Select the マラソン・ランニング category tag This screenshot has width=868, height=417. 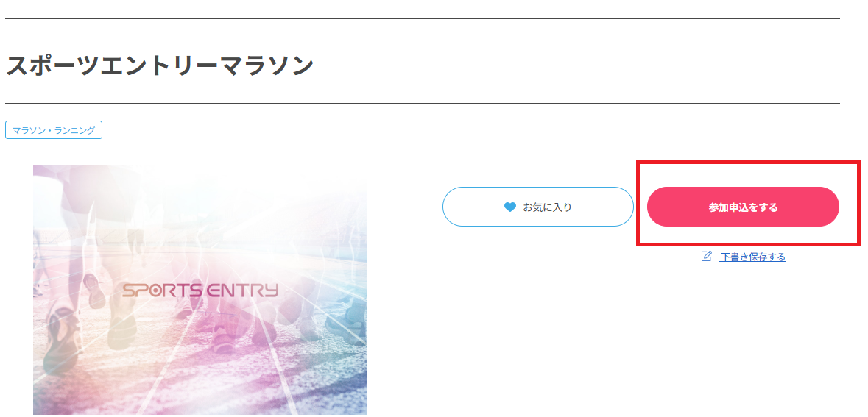(54, 130)
